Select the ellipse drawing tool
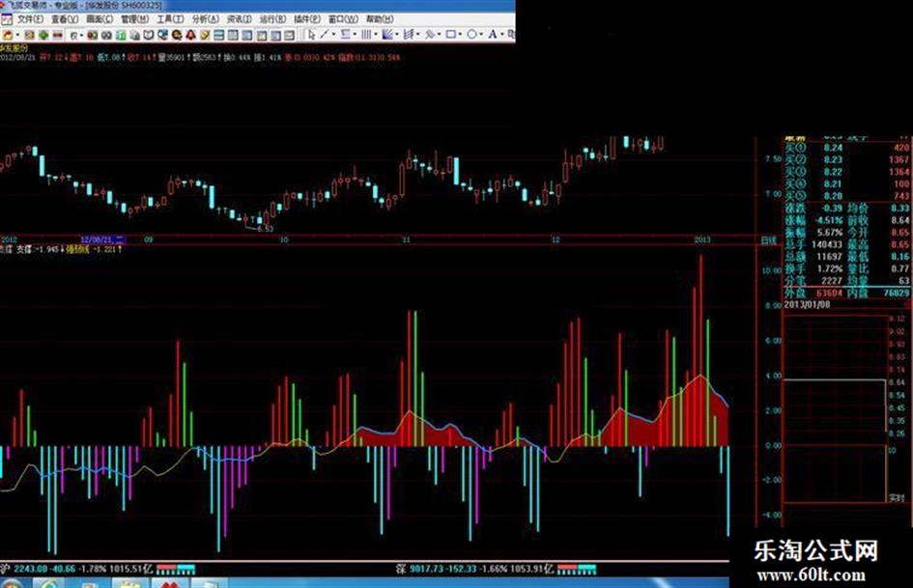This screenshot has height=588, width=913. tap(472, 35)
